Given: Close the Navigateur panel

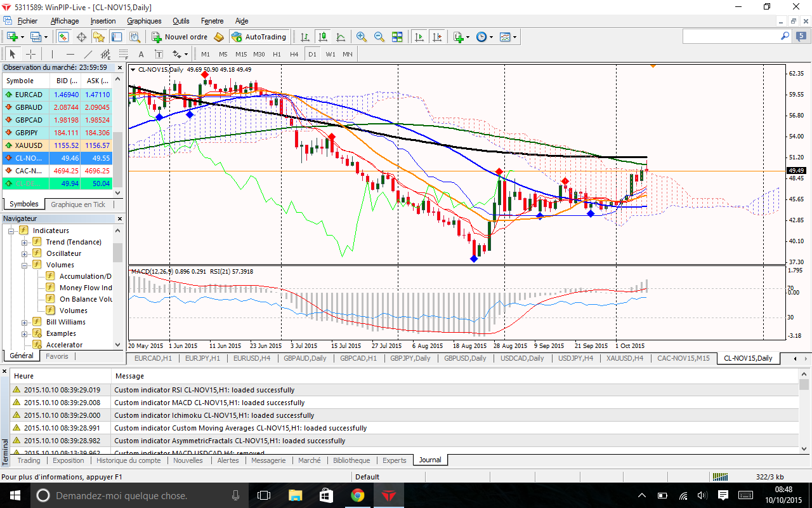Looking at the screenshot, I should point(119,218).
